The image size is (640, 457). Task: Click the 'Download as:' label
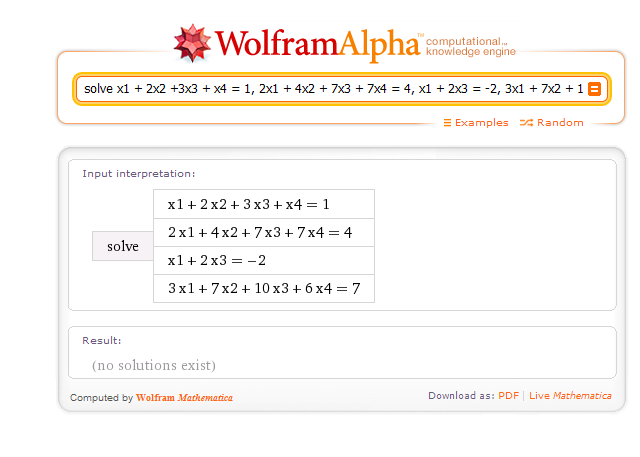click(461, 396)
